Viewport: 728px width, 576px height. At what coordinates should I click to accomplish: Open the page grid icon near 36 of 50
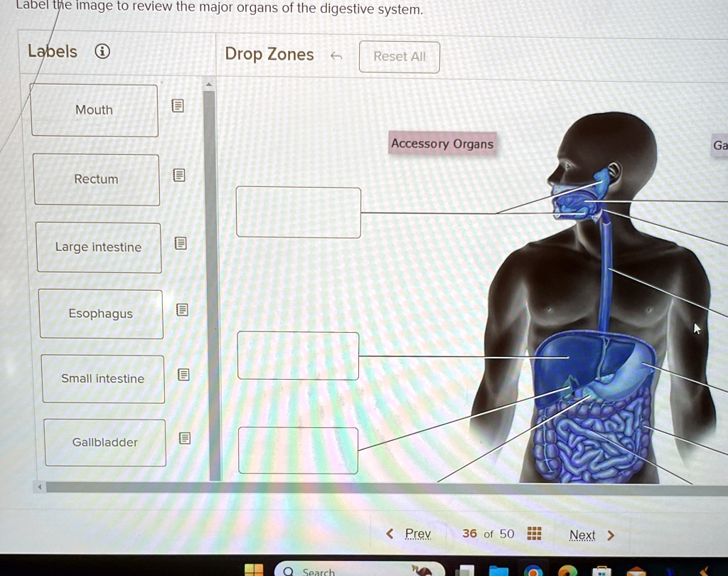[x=534, y=534]
